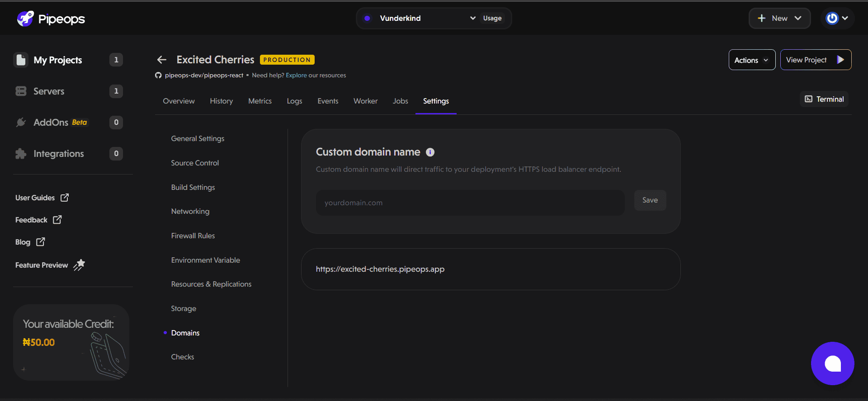This screenshot has height=401, width=868.
Task: Click the power avatar icon
Action: point(832,18)
